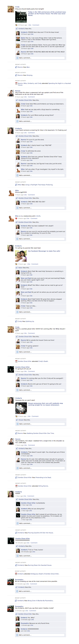Click Like under Cindy's party post
Image resolution: width=79 pixels, height=644 pixels.
(x=30, y=25)
